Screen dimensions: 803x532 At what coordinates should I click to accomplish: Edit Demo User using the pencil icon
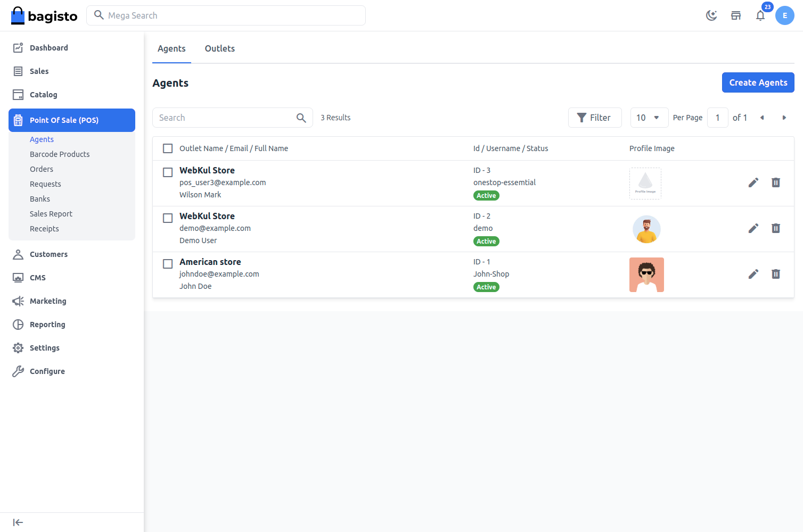pos(753,228)
